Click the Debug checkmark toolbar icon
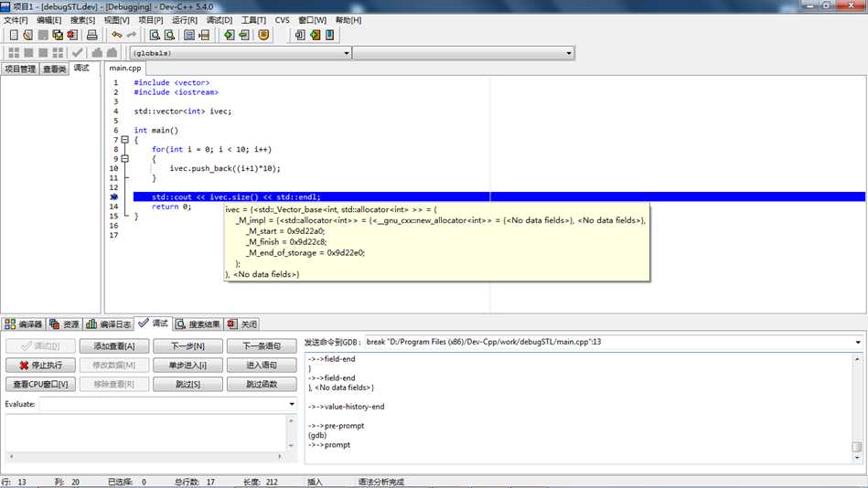The image size is (868, 488). [78, 53]
